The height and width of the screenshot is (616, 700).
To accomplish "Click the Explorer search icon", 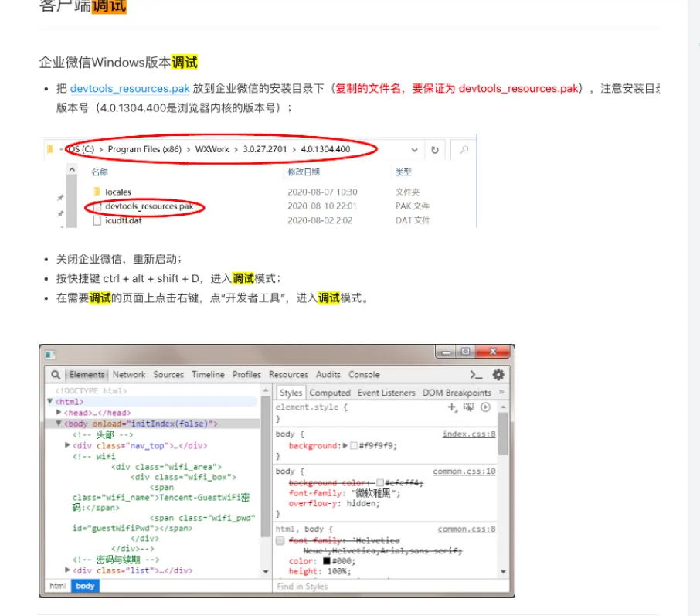I will [x=464, y=150].
